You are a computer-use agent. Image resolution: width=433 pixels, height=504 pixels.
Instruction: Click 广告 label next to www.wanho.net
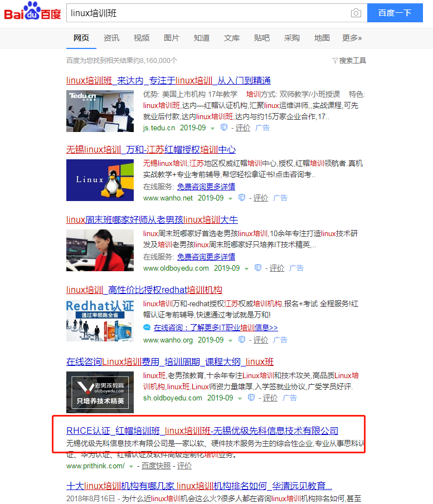280,198
